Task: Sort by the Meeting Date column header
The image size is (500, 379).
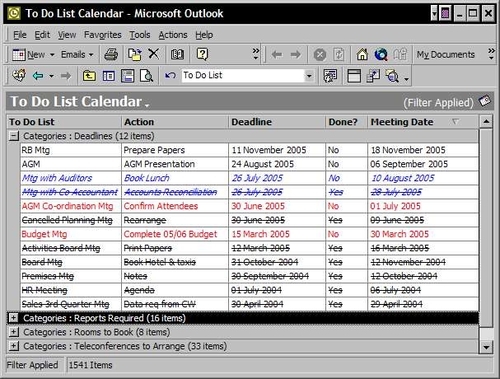Action: pos(423,122)
